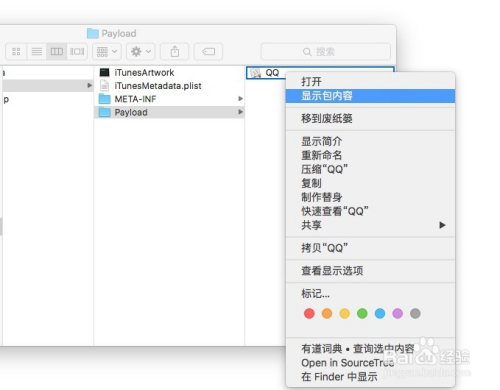Image resolution: width=500 pixels, height=390 pixels.
Task: Focus the 搜索 search field
Action: coord(326,52)
